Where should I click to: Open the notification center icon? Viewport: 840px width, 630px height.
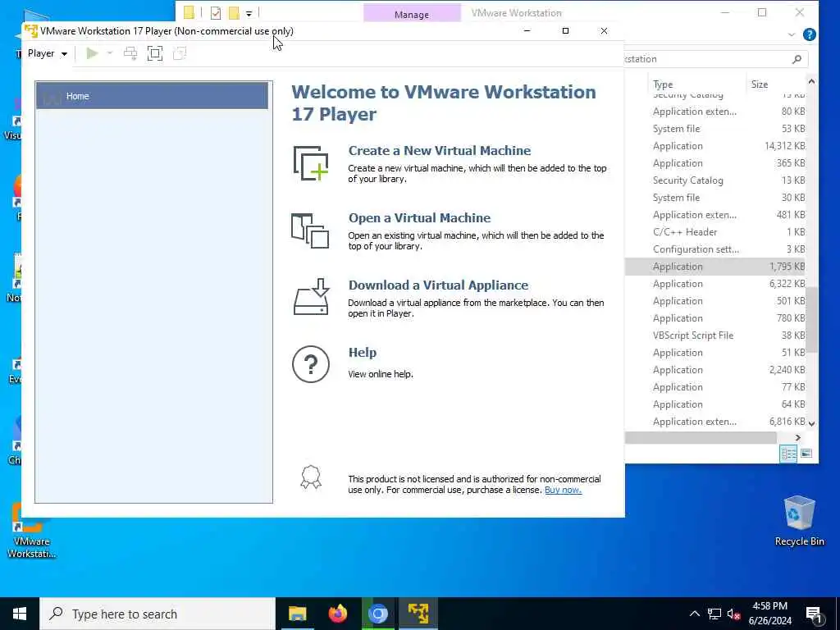(815, 614)
